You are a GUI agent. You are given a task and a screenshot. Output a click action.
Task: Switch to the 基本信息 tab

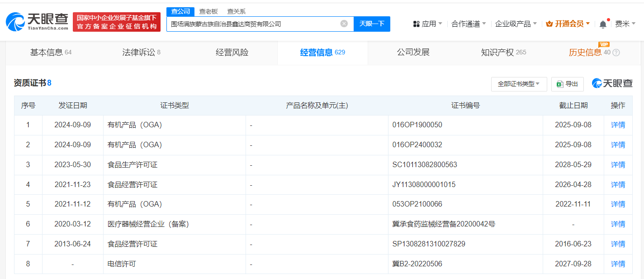point(51,53)
